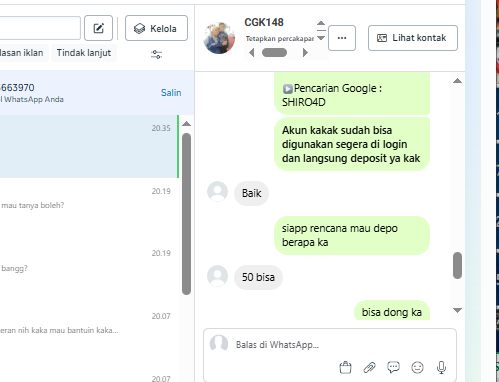Click conversation list scroll up arrow
Viewport: 499px width, 382px height.
point(187,124)
